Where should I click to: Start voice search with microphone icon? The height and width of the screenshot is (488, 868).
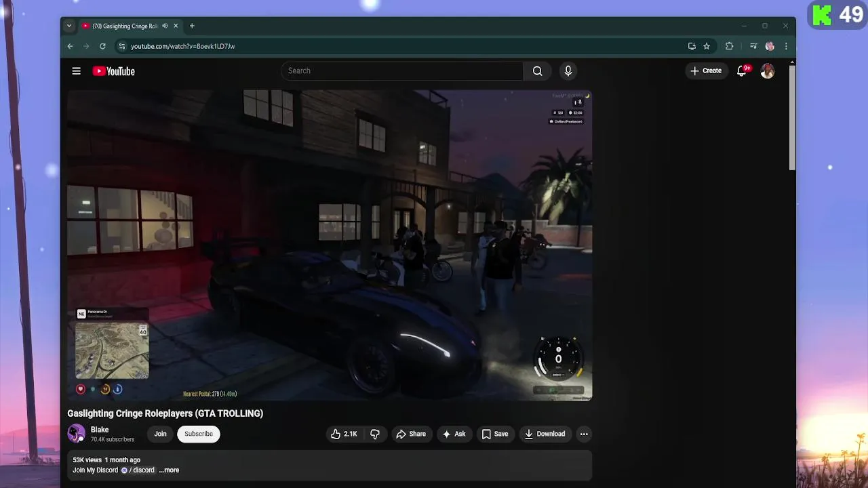point(568,71)
